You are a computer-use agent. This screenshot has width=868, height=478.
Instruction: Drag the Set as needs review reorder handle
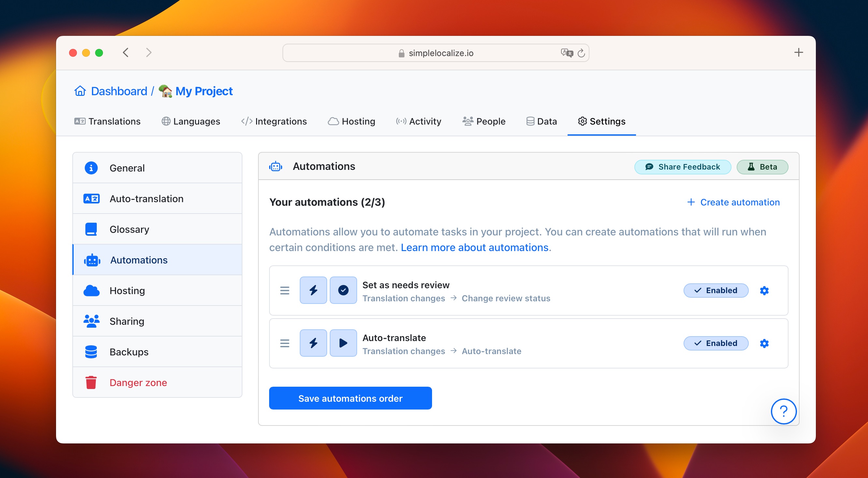pos(285,291)
